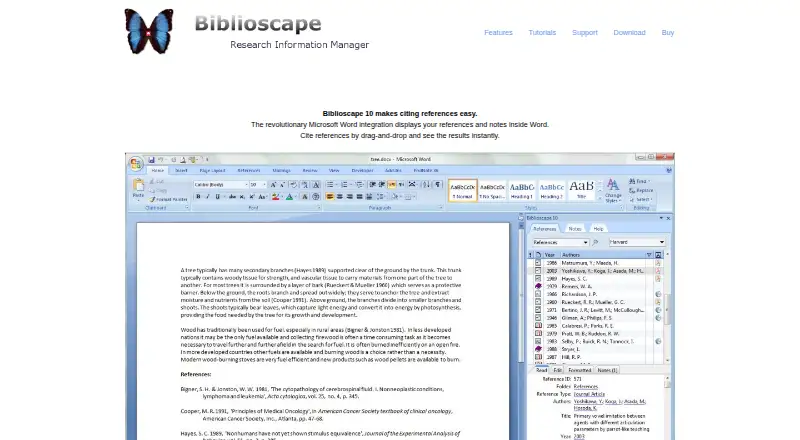The height and width of the screenshot is (440, 800).
Task: Select the Hayes, S. C. reference row
Action: (x=596, y=279)
